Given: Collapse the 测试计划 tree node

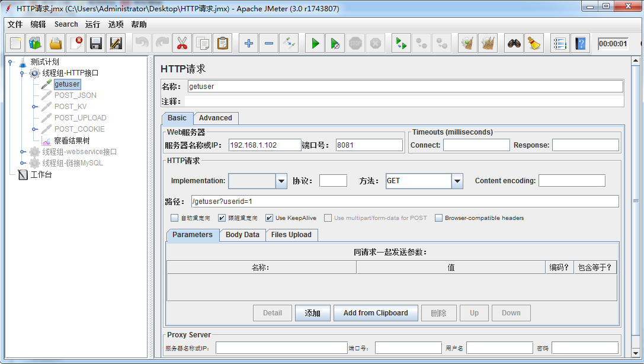Looking at the screenshot, I should coord(11,62).
